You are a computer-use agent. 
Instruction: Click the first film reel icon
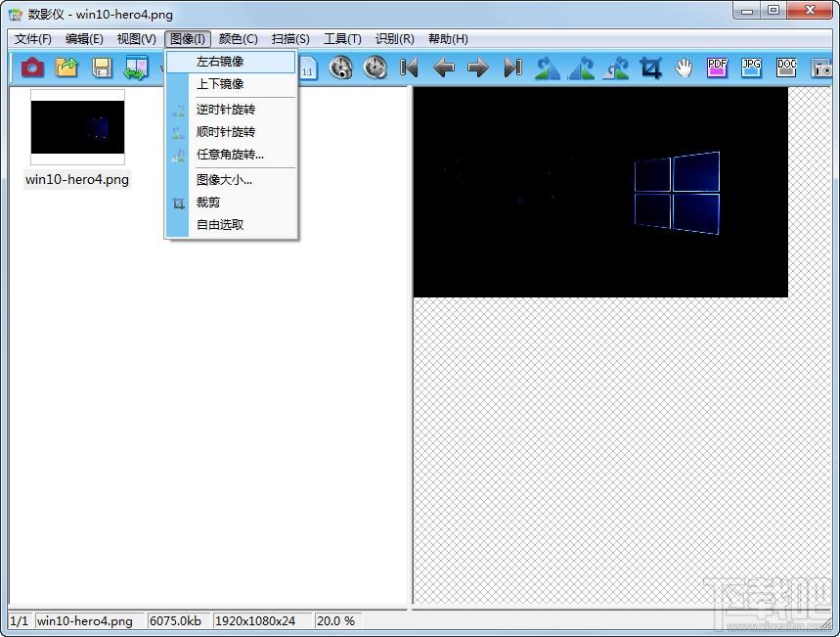tap(340, 68)
